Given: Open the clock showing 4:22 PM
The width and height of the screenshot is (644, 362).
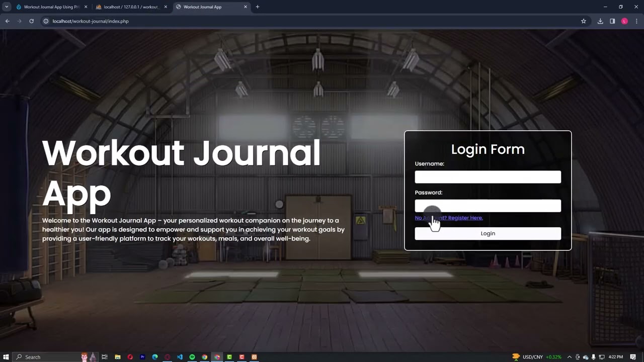Looking at the screenshot, I should click(616, 357).
